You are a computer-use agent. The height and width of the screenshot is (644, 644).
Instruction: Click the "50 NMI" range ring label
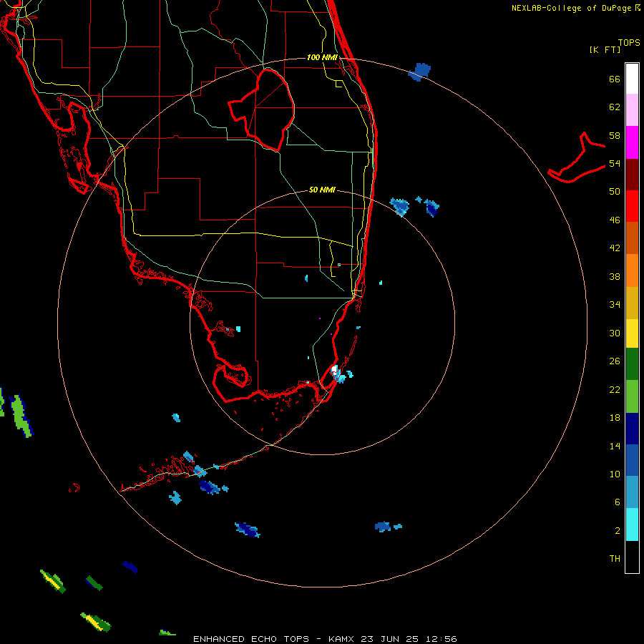tap(322, 190)
